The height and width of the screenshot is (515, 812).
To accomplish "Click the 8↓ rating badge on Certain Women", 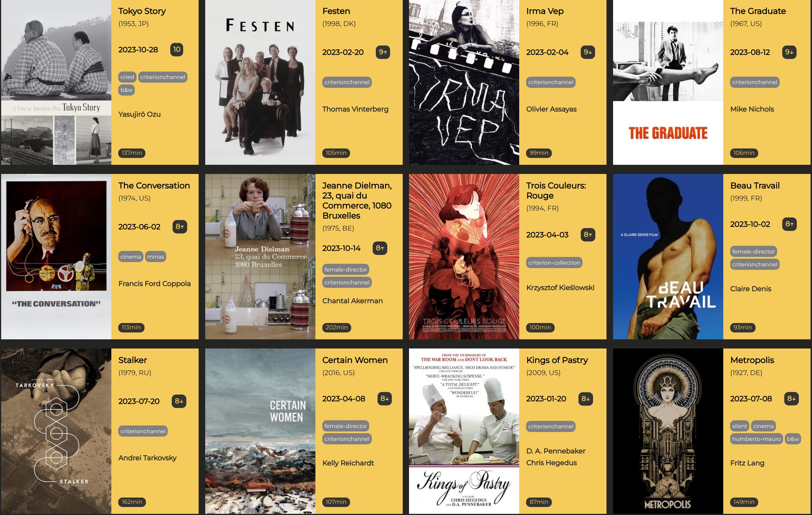I will [x=384, y=399].
